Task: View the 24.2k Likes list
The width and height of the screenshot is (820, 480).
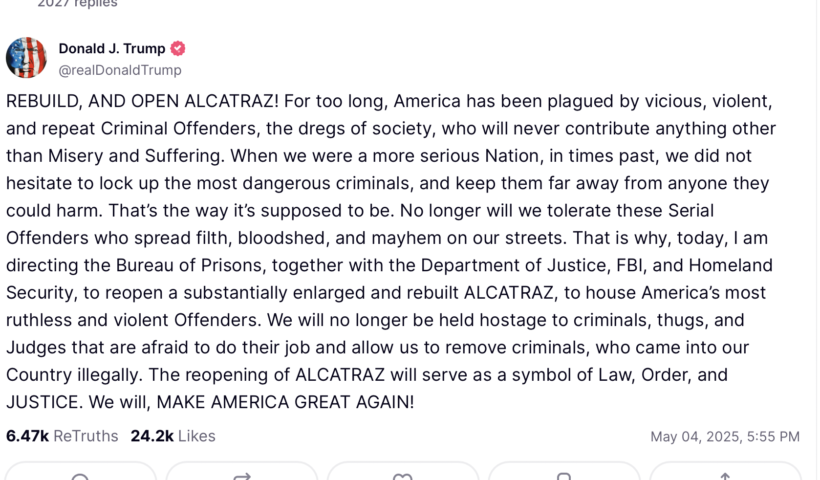Action: tap(173, 436)
